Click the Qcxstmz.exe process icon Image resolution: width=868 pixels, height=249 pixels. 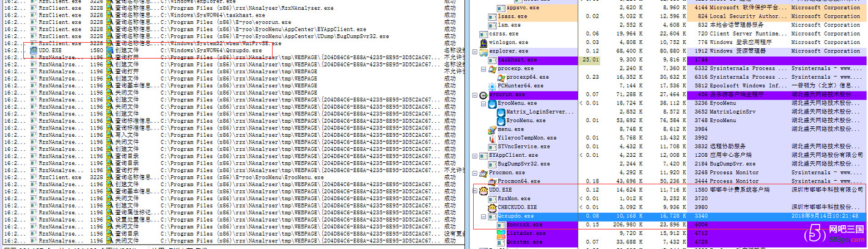pyautogui.click(x=501, y=242)
